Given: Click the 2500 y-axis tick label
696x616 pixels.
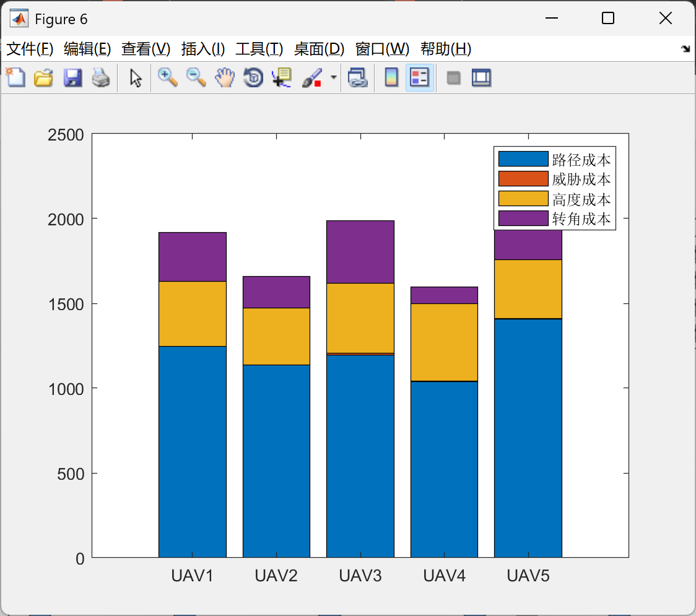Looking at the screenshot, I should tap(66, 135).
